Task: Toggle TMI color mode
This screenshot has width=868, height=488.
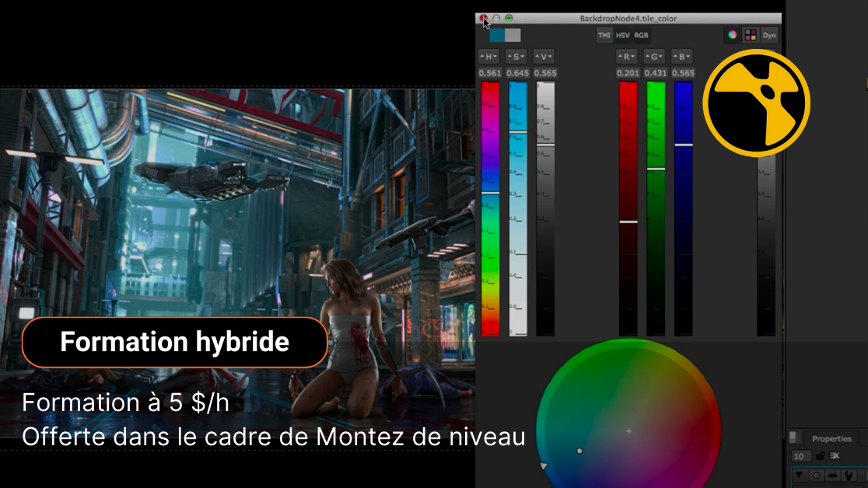Action: (x=603, y=35)
